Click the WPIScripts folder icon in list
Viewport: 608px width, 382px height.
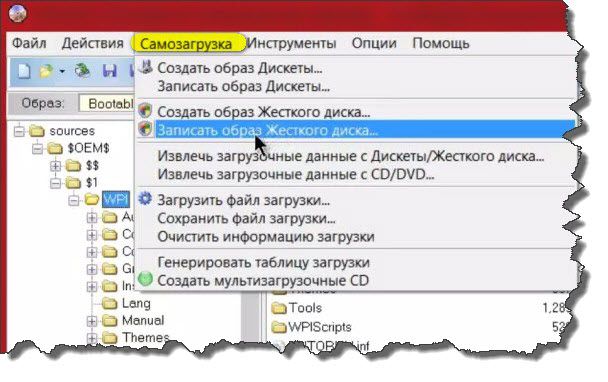pos(279,327)
